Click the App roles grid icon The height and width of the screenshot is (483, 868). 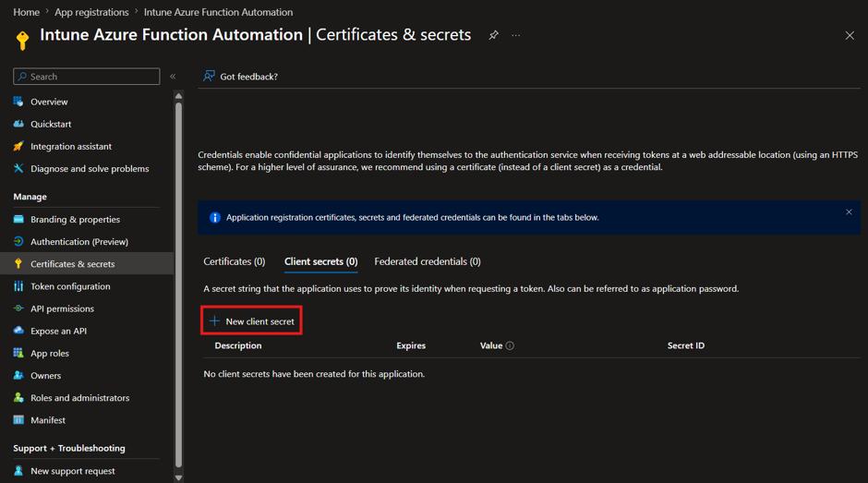(18, 353)
